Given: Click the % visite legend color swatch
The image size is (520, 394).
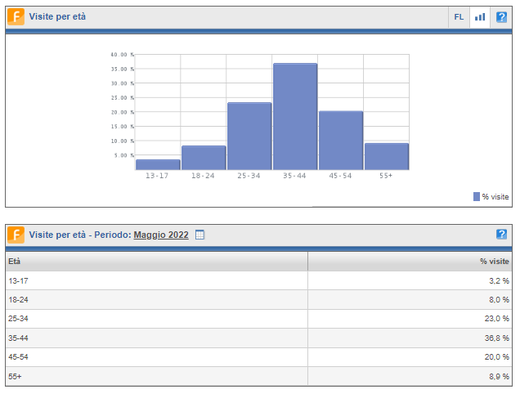Looking at the screenshot, I should [x=476, y=197].
